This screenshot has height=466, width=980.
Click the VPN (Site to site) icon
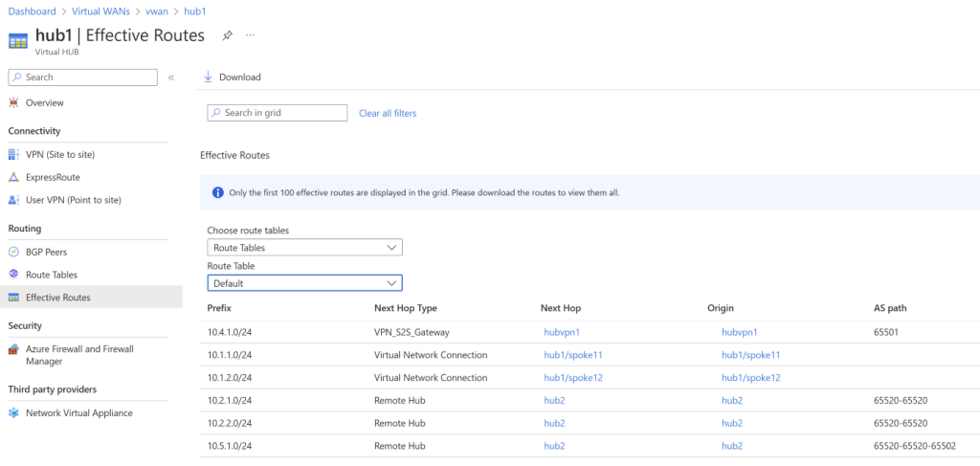[x=13, y=154]
